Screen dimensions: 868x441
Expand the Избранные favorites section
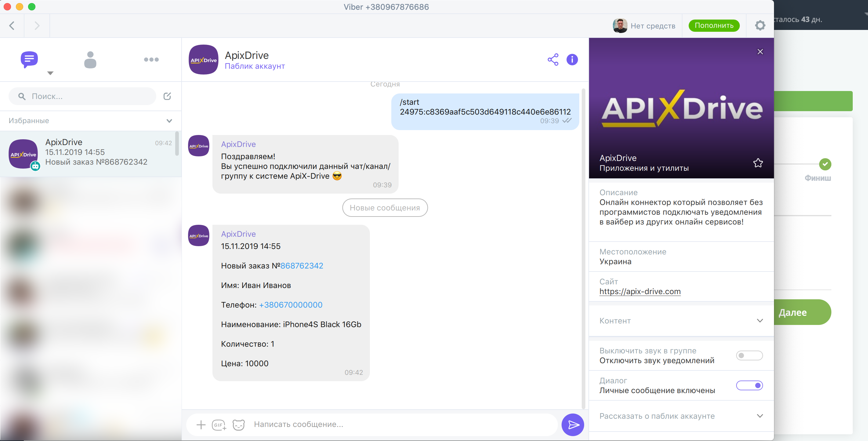(x=169, y=121)
